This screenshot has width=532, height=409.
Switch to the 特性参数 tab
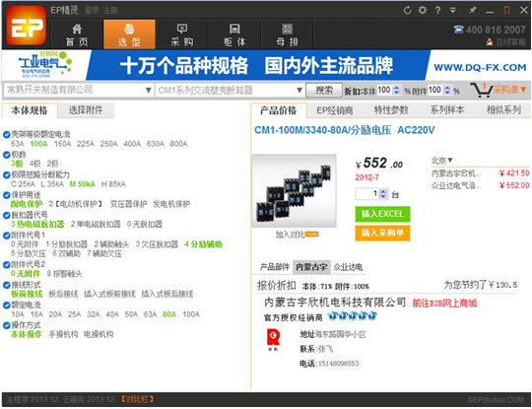[x=391, y=110]
